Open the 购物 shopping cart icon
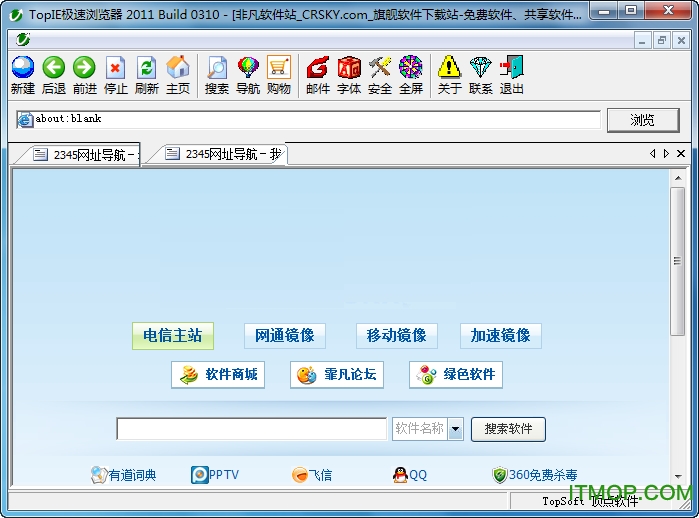Viewport: 699px width, 518px height. click(x=279, y=74)
